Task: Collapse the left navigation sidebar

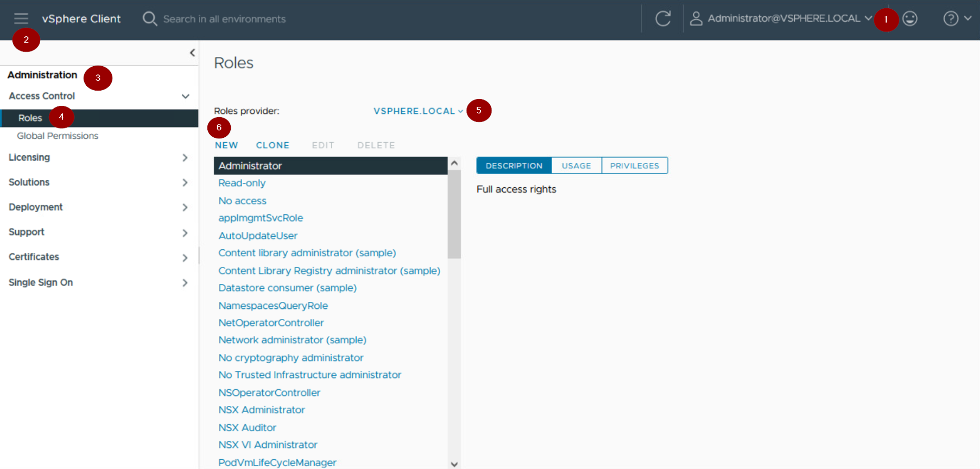Action: (x=192, y=52)
